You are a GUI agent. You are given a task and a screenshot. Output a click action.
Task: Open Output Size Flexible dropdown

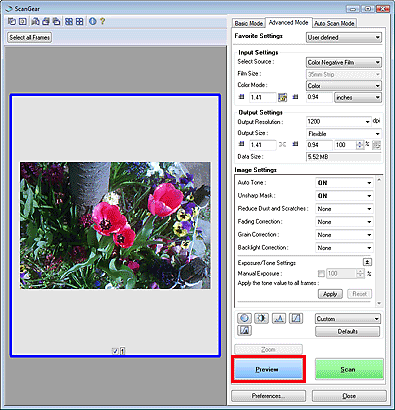coord(344,134)
